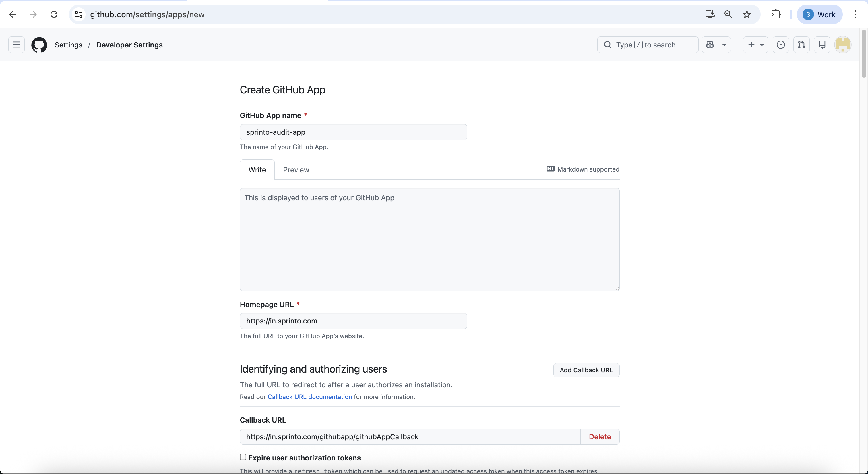Click the browser Extensions puzzle icon
868x474 pixels.
[x=776, y=14]
